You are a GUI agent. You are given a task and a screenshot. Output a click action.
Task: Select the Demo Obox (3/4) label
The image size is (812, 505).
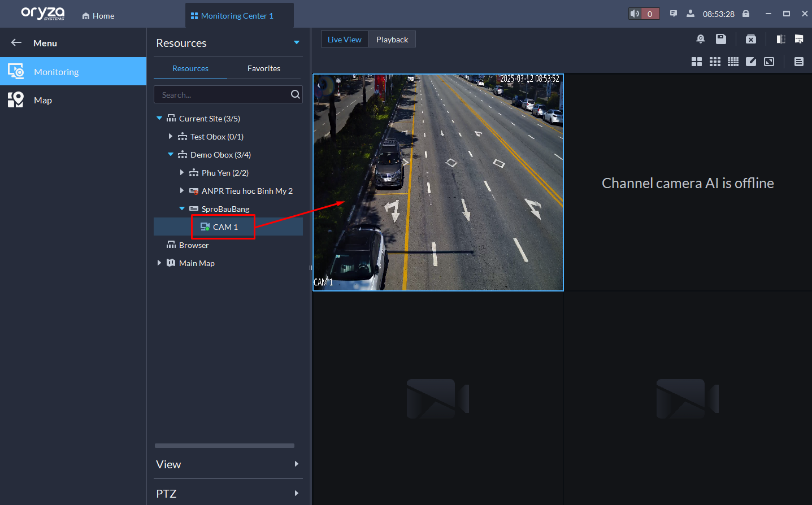(x=220, y=155)
